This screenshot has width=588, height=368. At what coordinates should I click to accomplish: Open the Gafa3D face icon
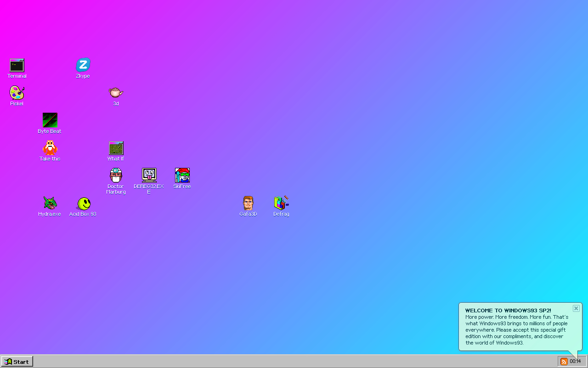tap(248, 203)
